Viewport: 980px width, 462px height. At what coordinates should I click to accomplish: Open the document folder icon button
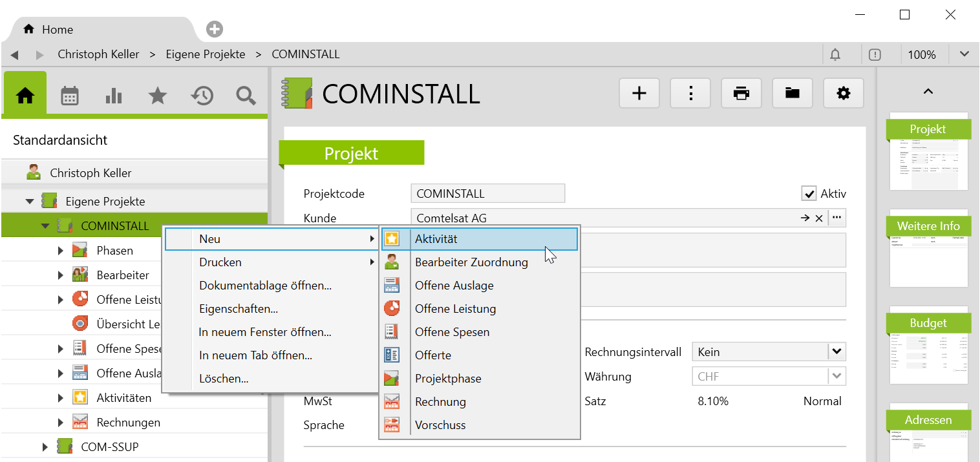click(x=792, y=94)
